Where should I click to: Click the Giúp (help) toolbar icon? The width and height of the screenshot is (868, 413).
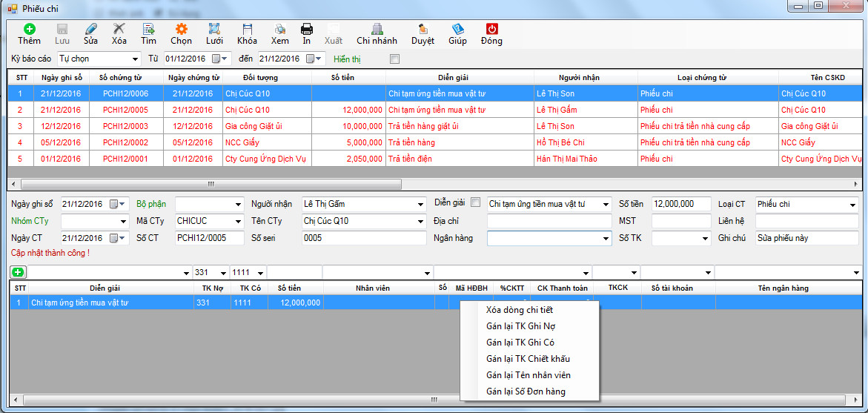[x=457, y=29]
